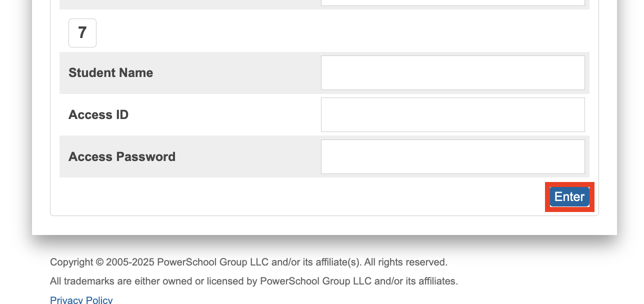644x304 pixels.
Task: Focus the Student Name input field
Action: 452,73
